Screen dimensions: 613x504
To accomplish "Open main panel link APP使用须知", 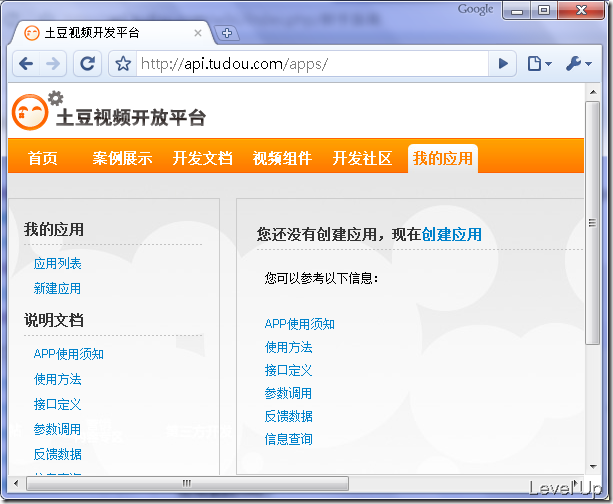I will (299, 324).
